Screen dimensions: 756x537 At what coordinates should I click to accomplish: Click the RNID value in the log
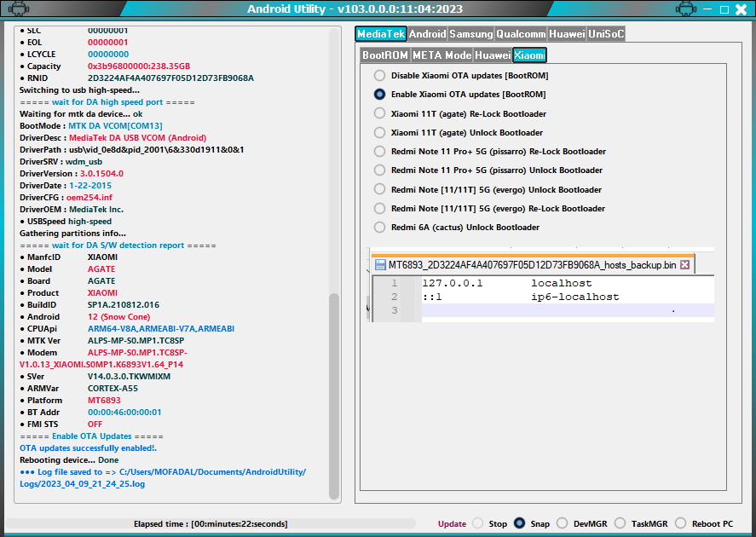170,78
